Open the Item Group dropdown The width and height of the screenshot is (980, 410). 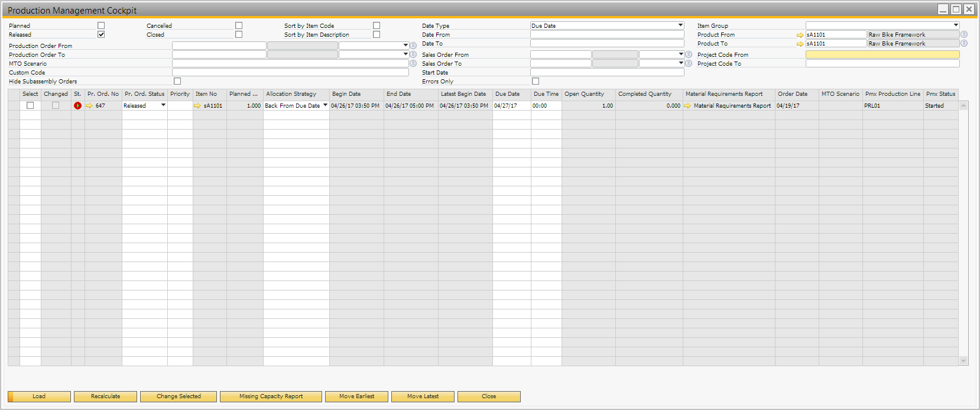(955, 25)
